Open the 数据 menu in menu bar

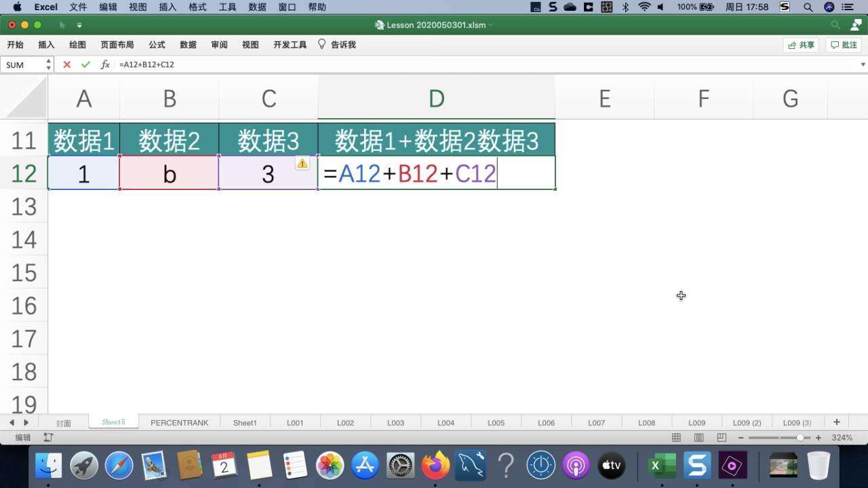[257, 7]
